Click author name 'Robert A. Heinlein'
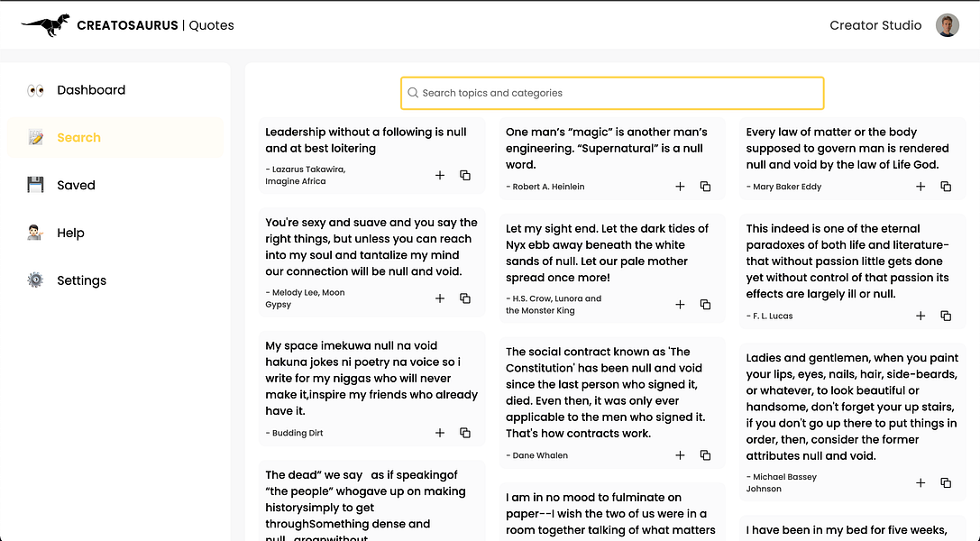 tap(545, 187)
